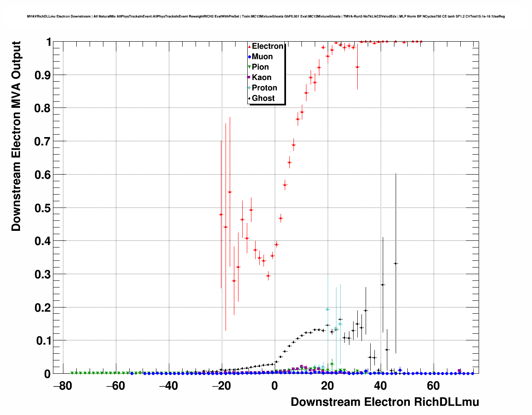This screenshot has height=415, width=532.
Task: Select the "Ghost" legend label
Action: click(263, 98)
